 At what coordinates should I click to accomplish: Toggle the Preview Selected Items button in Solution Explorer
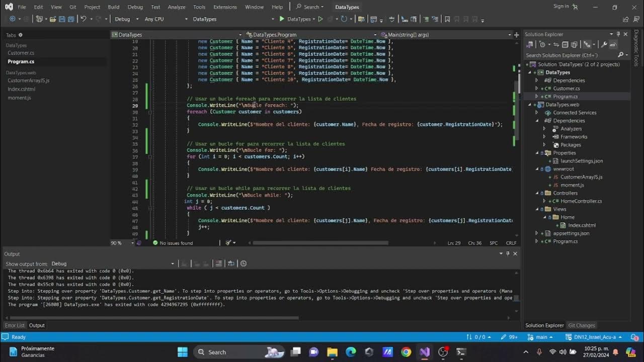(613, 44)
